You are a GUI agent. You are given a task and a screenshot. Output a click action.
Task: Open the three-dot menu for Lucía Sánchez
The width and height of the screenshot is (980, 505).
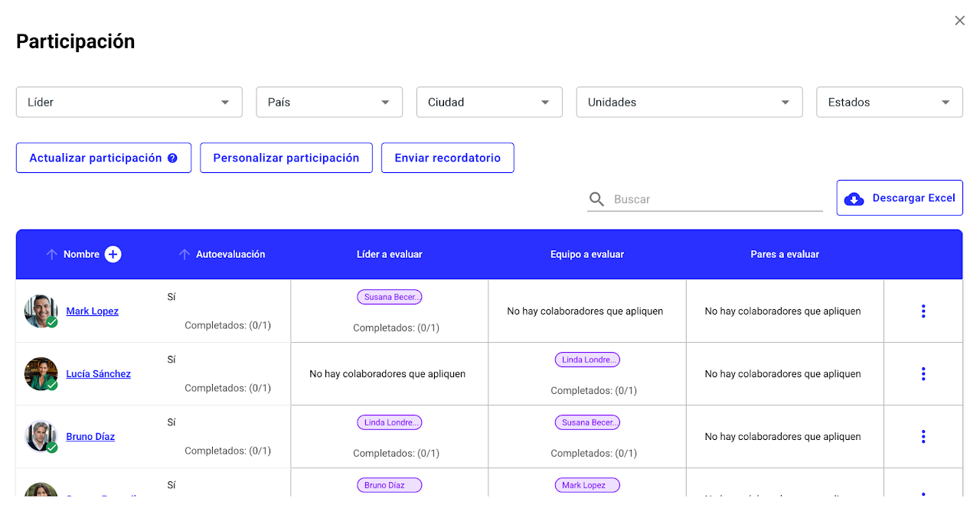point(923,373)
